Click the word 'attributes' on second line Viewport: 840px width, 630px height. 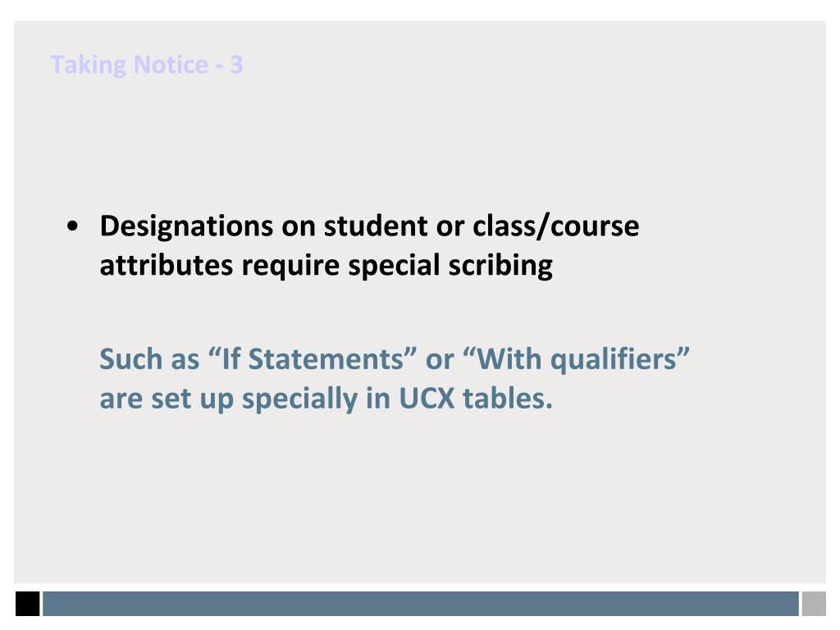(x=167, y=265)
